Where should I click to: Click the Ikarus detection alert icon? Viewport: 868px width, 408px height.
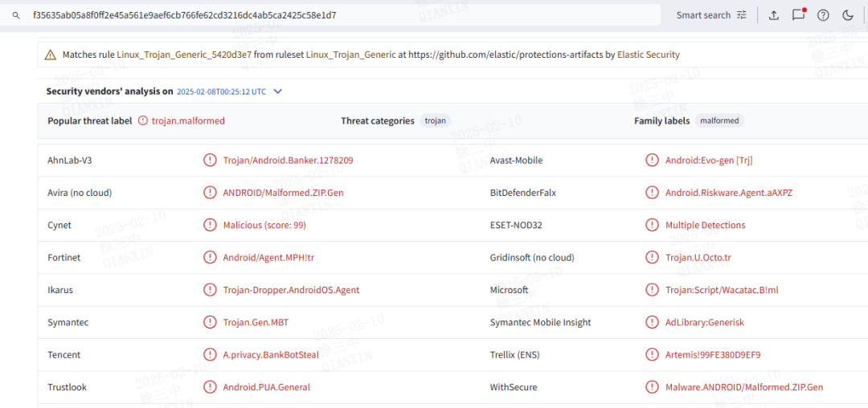click(210, 290)
